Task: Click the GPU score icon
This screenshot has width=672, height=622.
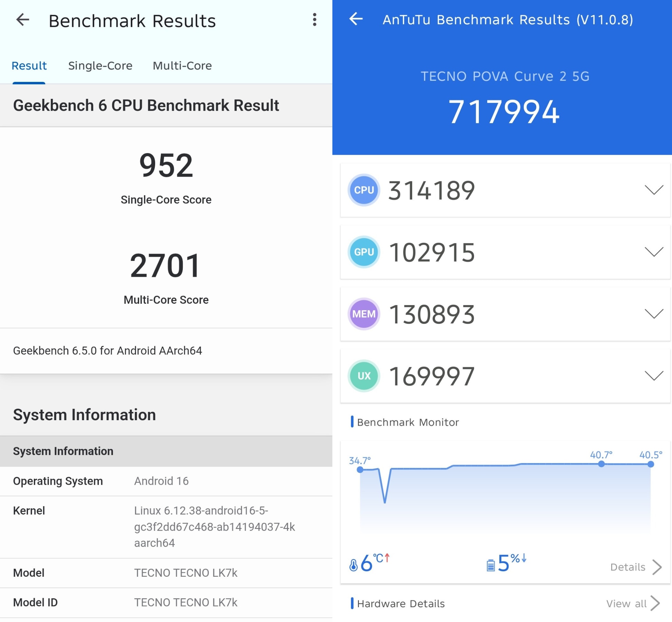Action: 364,252
